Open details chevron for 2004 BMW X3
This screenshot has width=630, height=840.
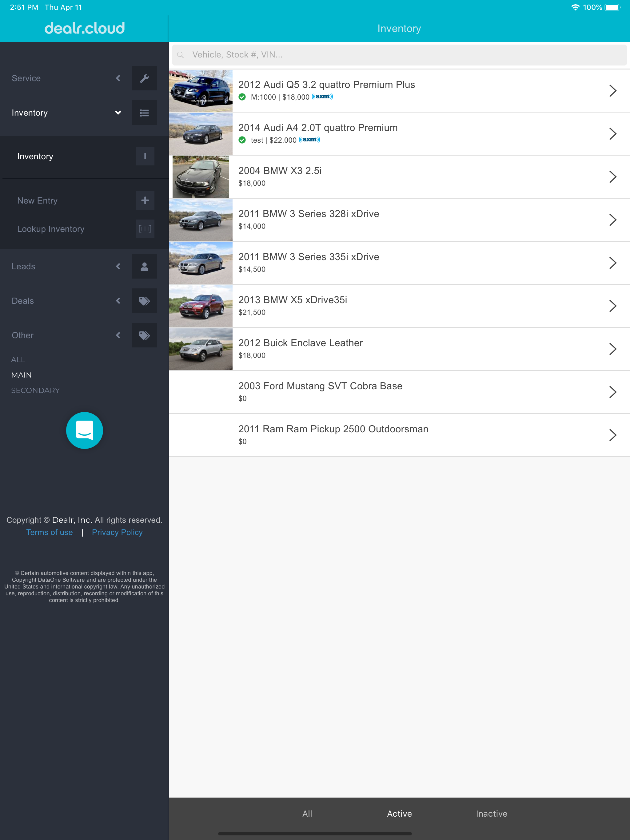pyautogui.click(x=612, y=176)
